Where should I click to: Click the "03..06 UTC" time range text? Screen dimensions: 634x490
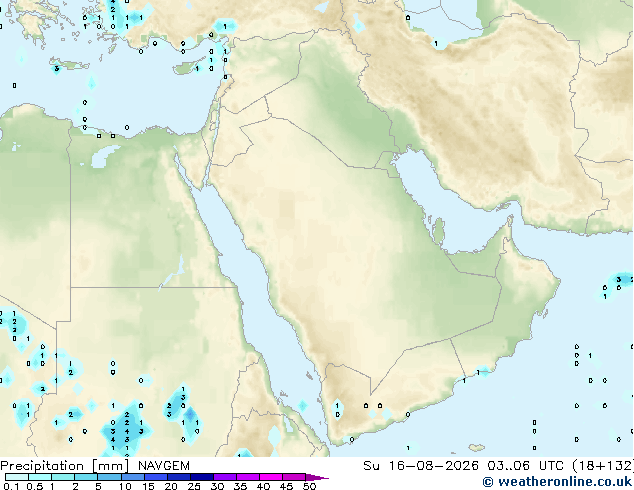click(x=525, y=466)
